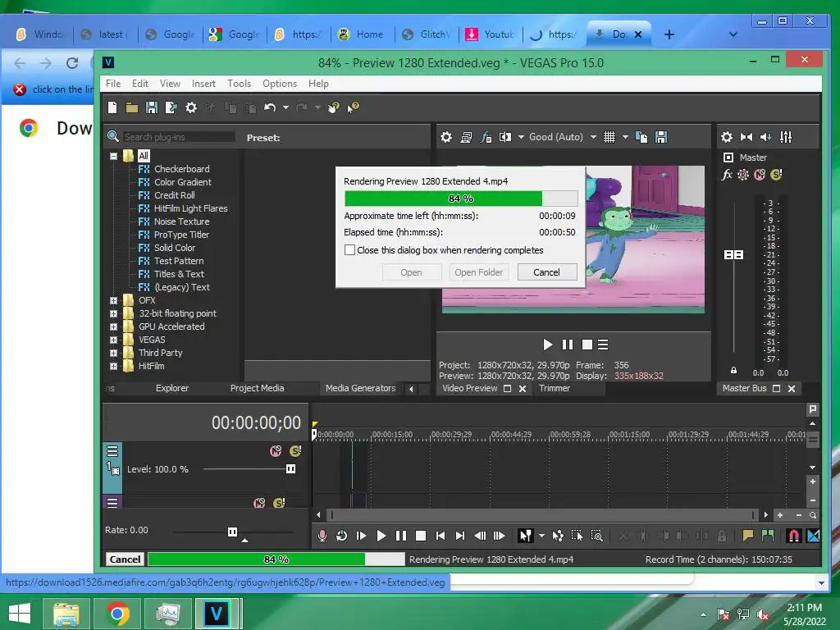840x630 pixels.
Task: Open Mixing Console faders icon
Action: point(786,137)
